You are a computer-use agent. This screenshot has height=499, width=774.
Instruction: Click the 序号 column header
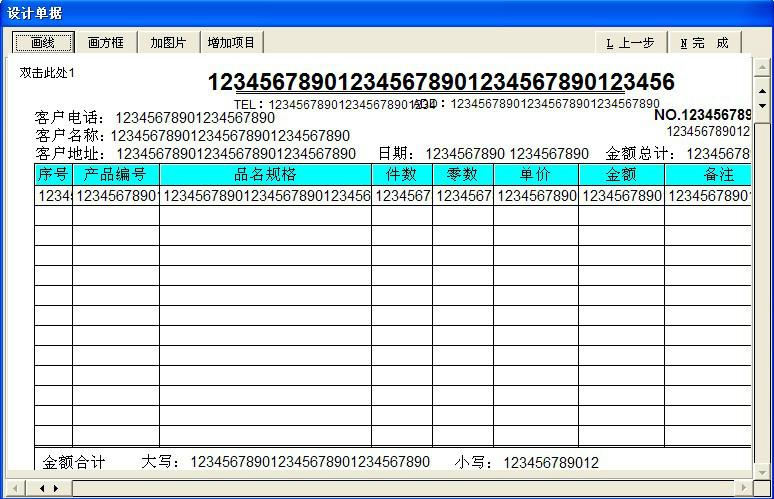(x=53, y=174)
